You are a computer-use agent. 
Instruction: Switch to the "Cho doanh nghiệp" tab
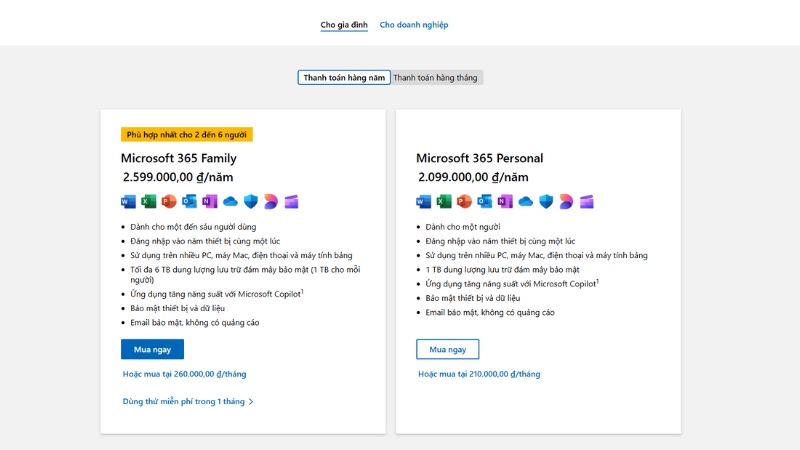coord(414,24)
